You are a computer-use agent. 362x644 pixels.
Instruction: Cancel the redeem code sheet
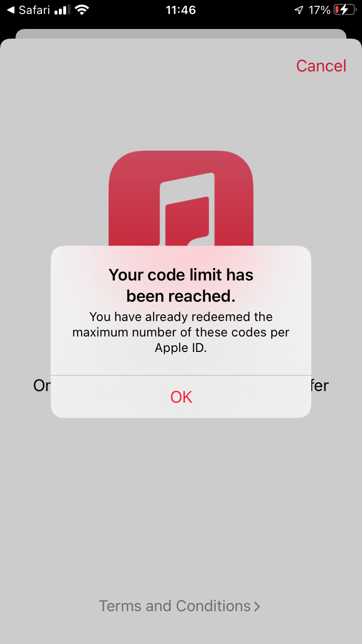pos(321,66)
